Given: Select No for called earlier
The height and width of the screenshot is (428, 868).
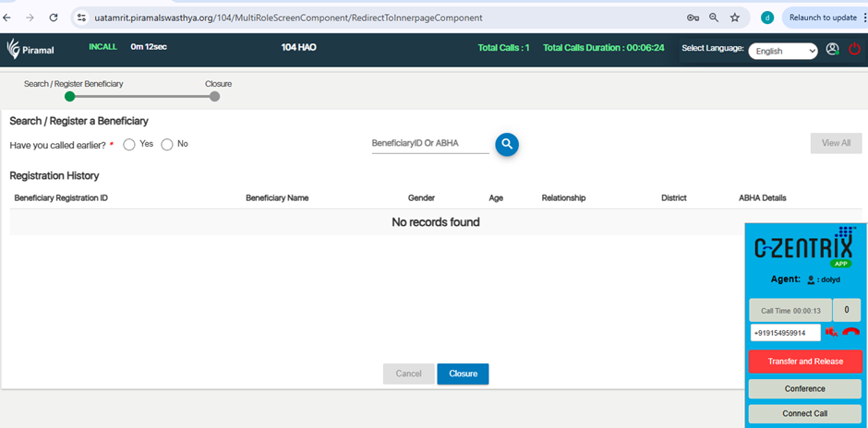Looking at the screenshot, I should point(167,145).
